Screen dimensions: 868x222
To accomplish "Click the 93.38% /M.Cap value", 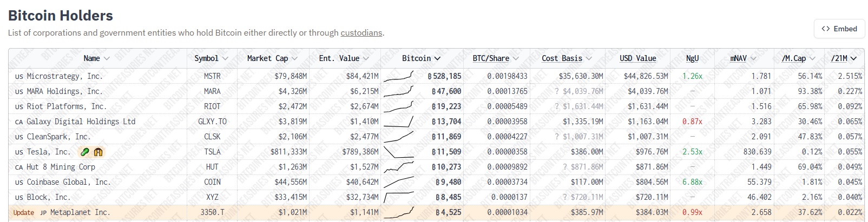I will click(810, 91).
